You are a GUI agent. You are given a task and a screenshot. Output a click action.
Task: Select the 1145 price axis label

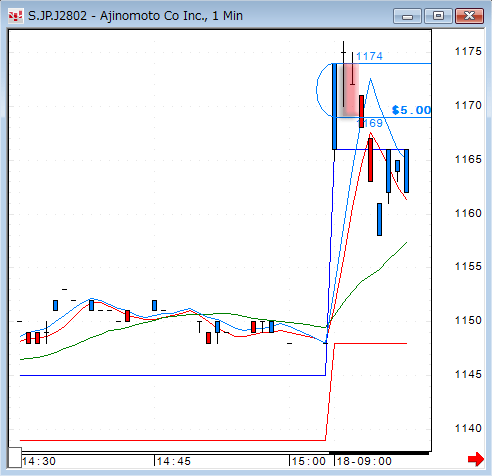pos(468,374)
